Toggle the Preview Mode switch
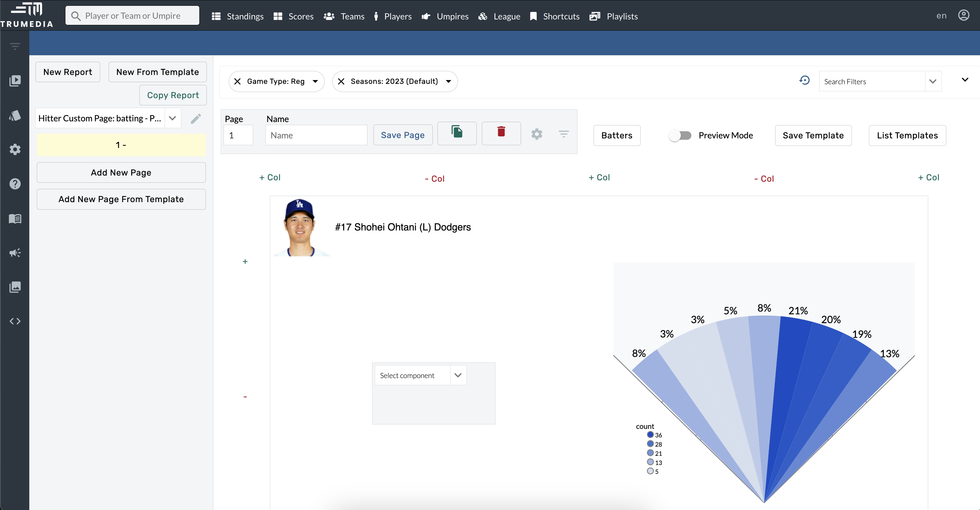This screenshot has height=510, width=980. click(680, 135)
